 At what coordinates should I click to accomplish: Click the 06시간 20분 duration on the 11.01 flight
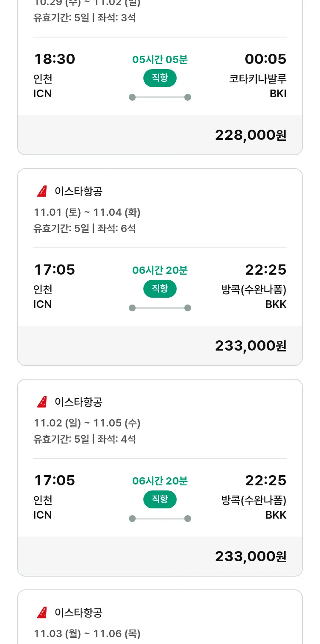[160, 270]
